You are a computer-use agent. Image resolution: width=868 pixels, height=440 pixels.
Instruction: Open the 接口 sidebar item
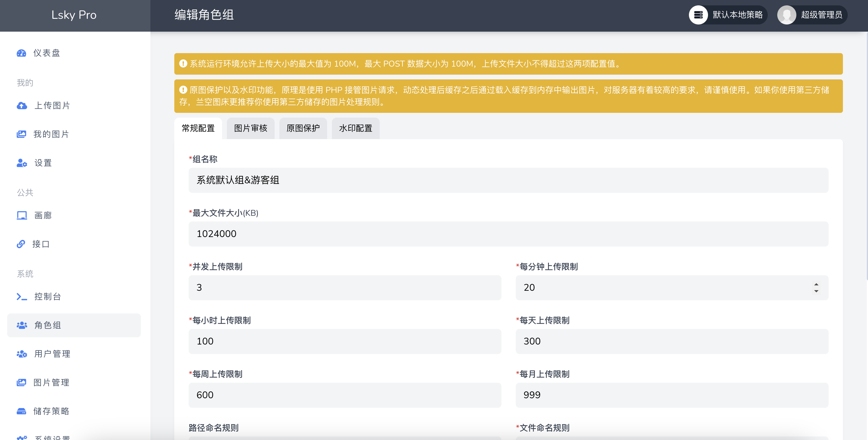click(x=74, y=244)
